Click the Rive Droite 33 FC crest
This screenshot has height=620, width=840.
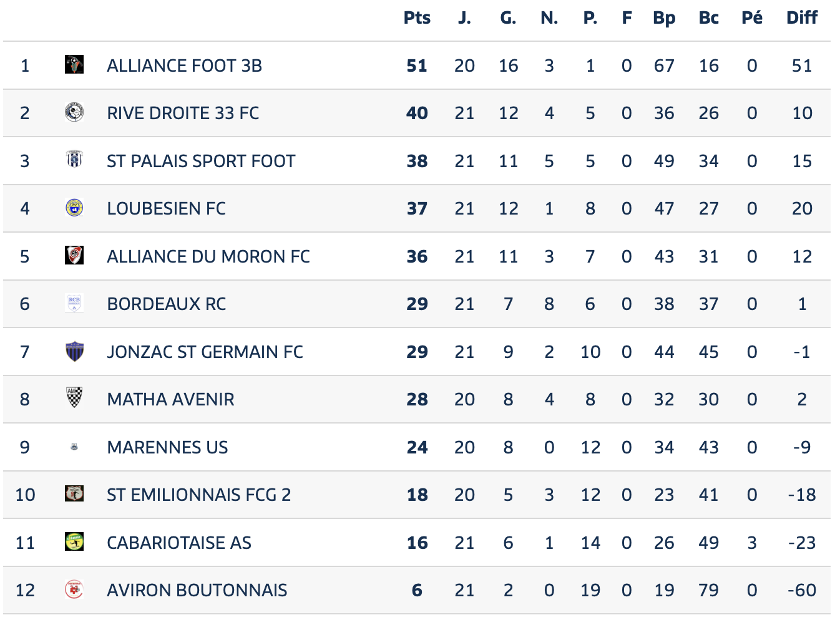coord(74,112)
